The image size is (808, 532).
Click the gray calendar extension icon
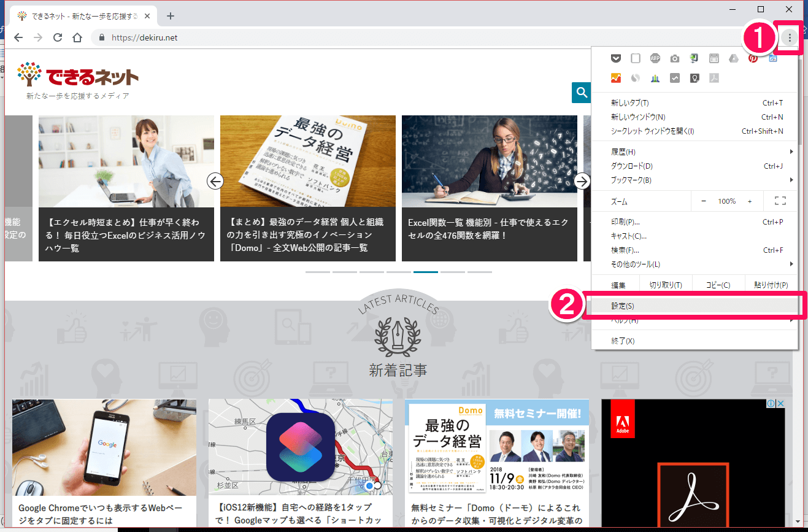[714, 58]
